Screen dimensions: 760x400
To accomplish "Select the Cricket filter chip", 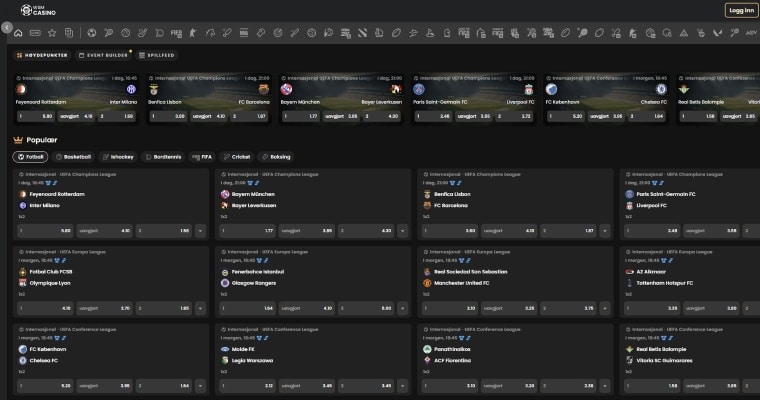I will point(237,157).
